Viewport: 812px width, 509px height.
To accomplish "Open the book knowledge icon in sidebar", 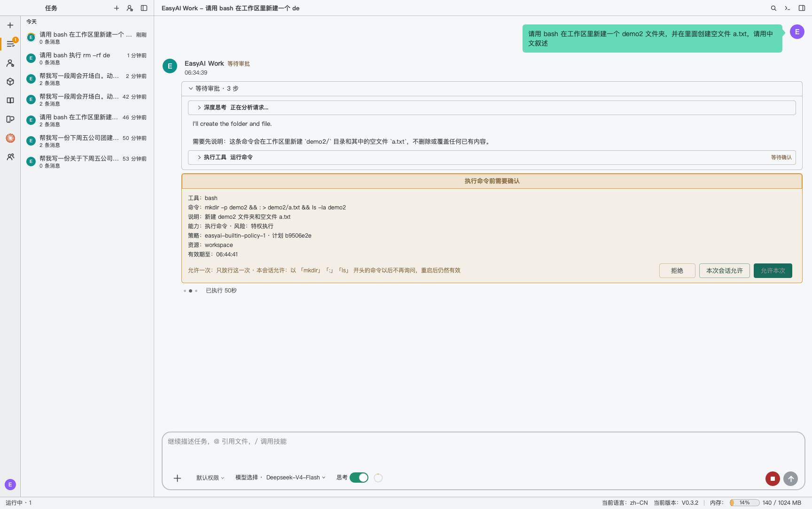I will coord(10,100).
